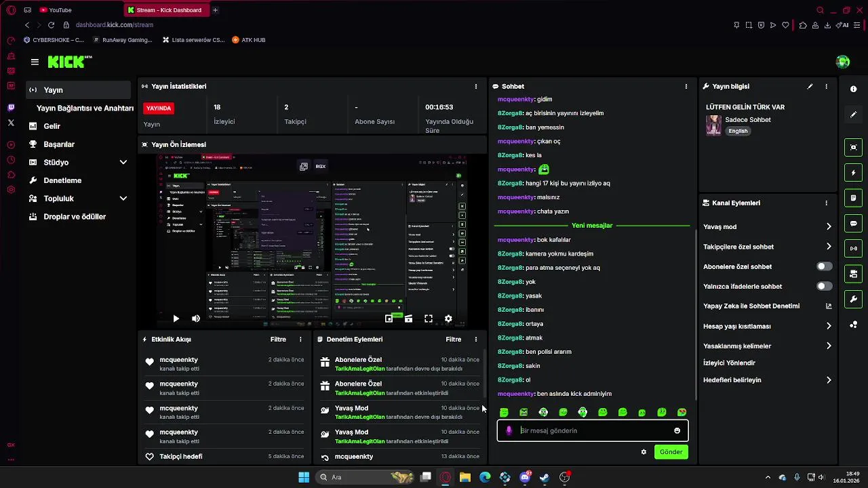
Task: Open the ATK HUB bookmark
Action: [x=249, y=40]
